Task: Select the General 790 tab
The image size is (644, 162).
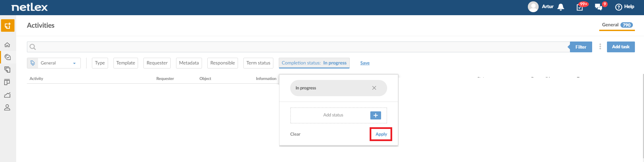Action: 617,25
